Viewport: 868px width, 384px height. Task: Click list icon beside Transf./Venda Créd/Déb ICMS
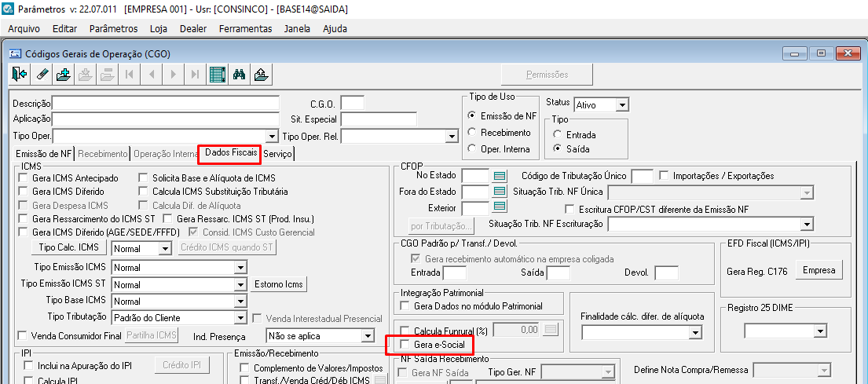379,379
